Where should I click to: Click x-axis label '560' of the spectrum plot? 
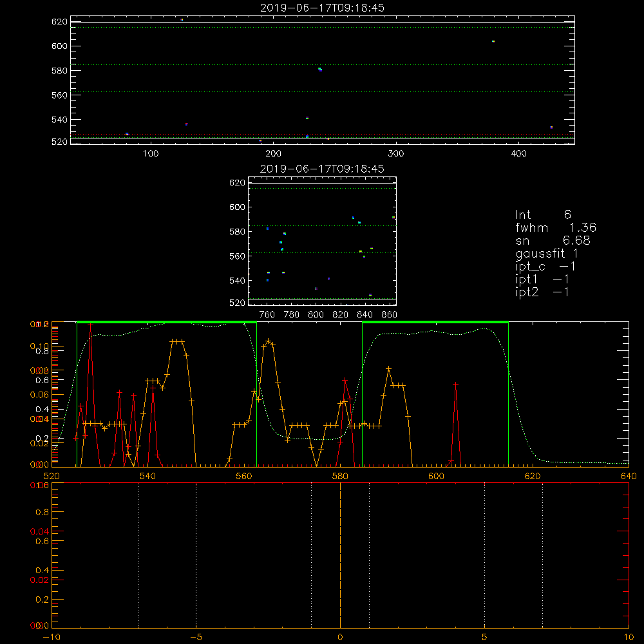(x=244, y=476)
